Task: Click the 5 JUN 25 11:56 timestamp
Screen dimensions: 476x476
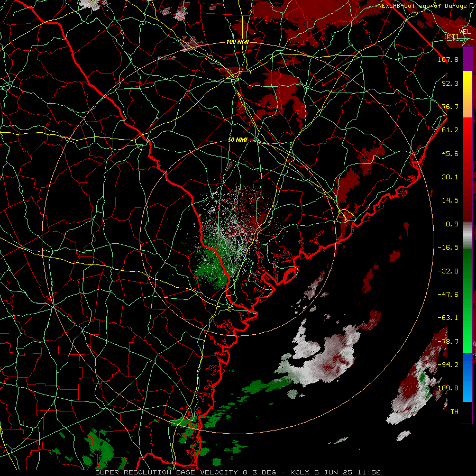Action: tap(347, 472)
